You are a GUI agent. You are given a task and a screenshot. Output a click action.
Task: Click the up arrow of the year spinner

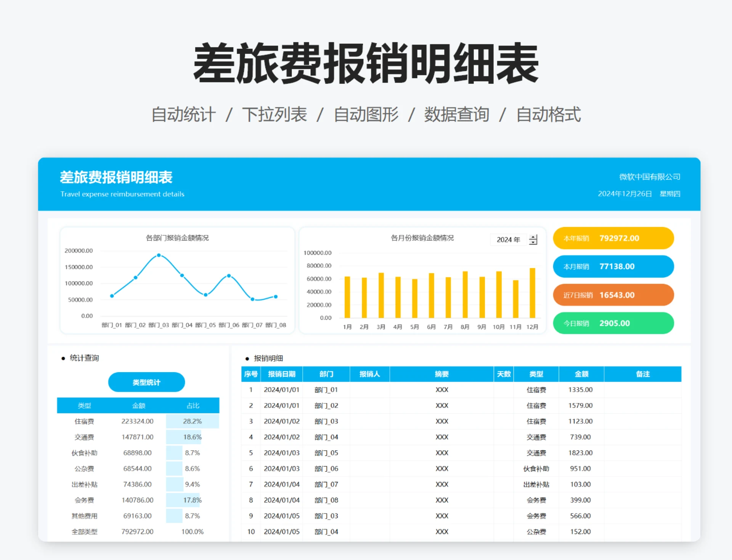[x=533, y=237]
